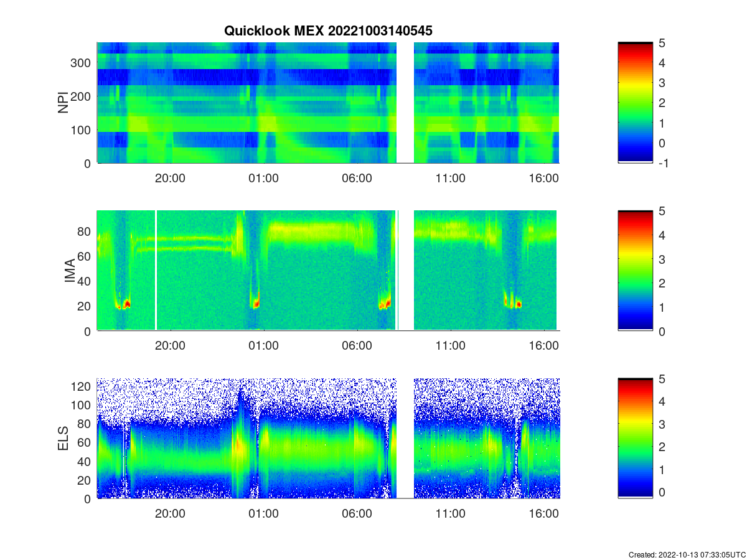Image resolution: width=747 pixels, height=560 pixels.
Task: Click the ELS panel colorbar
Action: coord(635,438)
